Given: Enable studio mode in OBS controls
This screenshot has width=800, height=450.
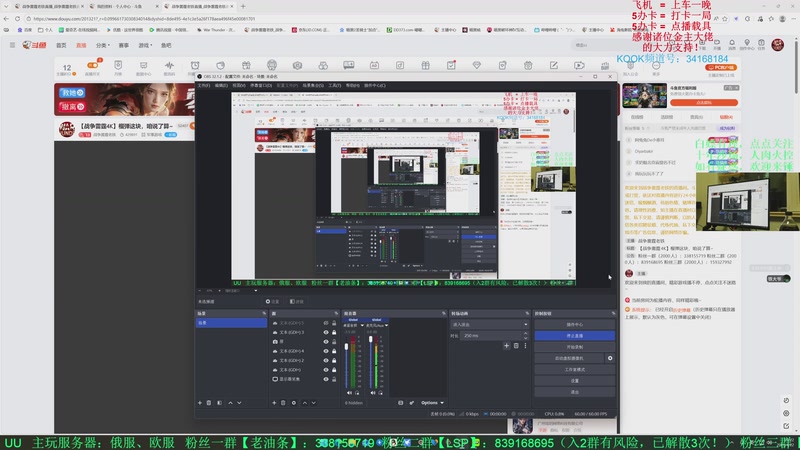Looking at the screenshot, I should [x=574, y=369].
